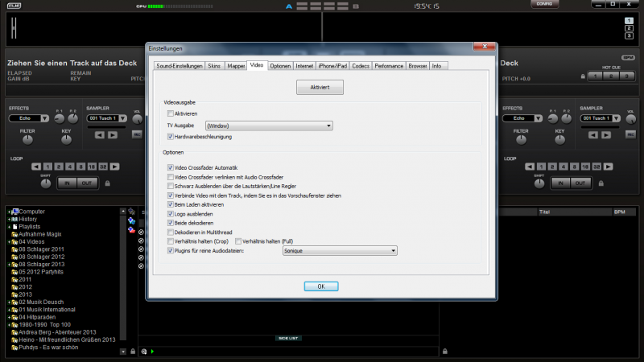Toggle left deck loop lock icon
644x362 pixels.
click(108, 183)
